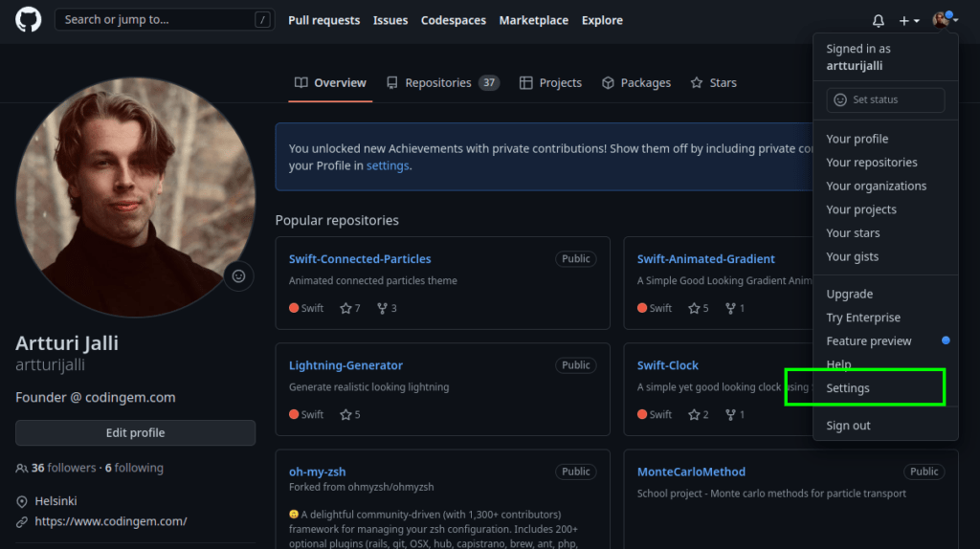The image size is (980, 549).
Task: Click the 7 stars count on Swift-Connected-Particles
Action: (350, 308)
